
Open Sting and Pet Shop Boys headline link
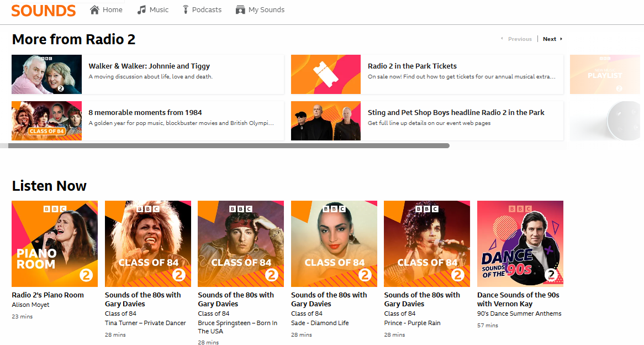(x=456, y=113)
